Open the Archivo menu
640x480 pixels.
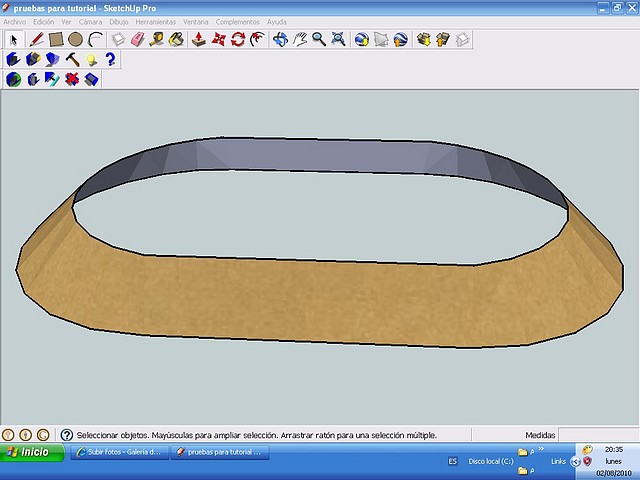click(x=15, y=22)
